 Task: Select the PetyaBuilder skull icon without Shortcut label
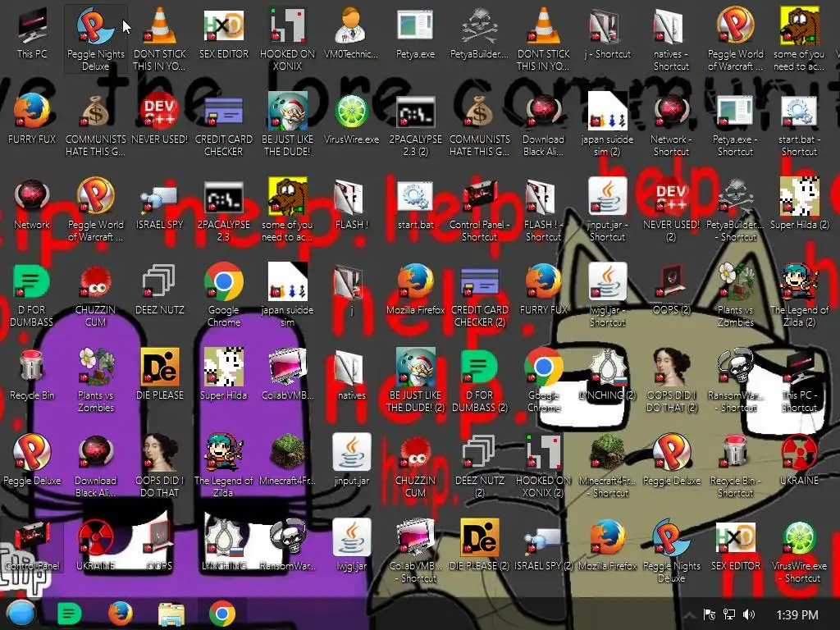(479, 34)
